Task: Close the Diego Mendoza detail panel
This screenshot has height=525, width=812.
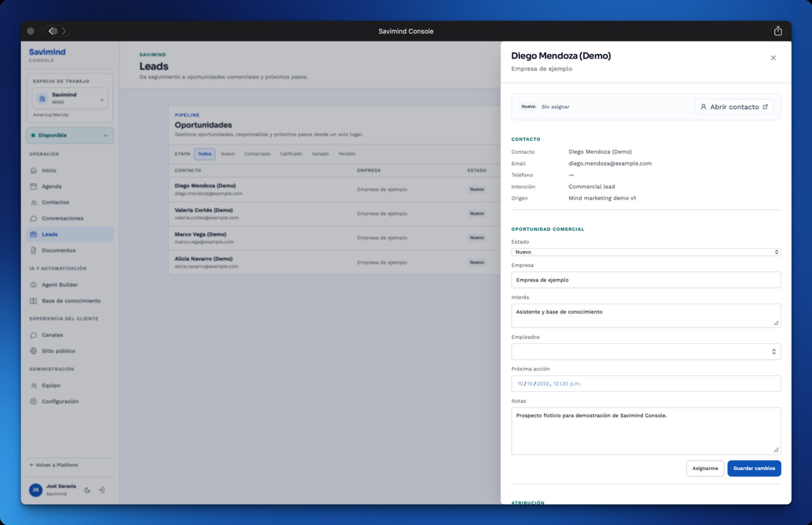Action: tap(773, 58)
